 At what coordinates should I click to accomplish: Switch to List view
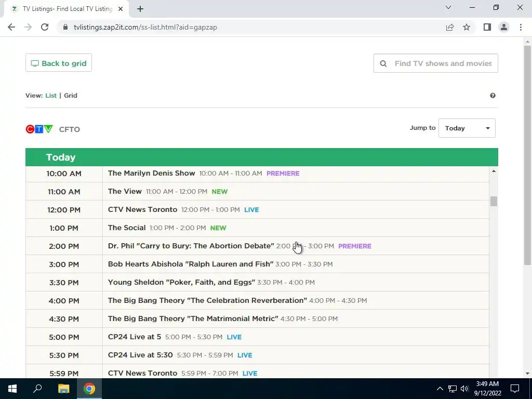tap(51, 96)
